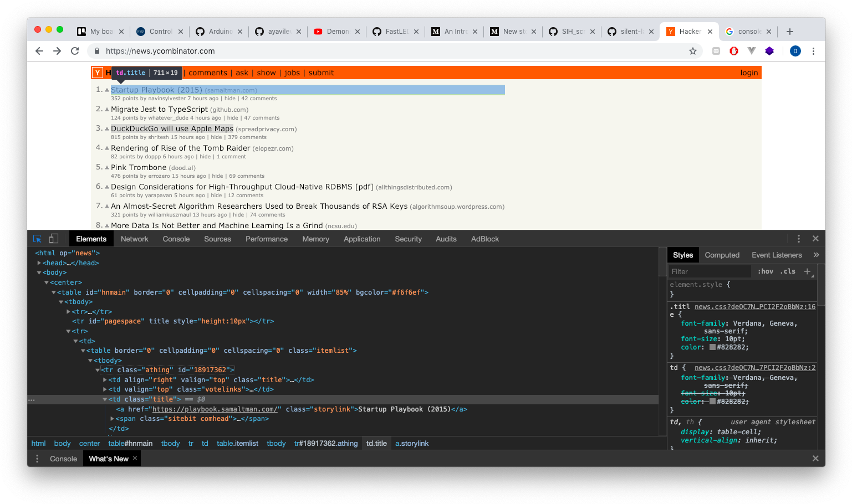This screenshot has height=504, width=852.
Task: Activate the inspect element picker icon
Action: click(x=37, y=239)
